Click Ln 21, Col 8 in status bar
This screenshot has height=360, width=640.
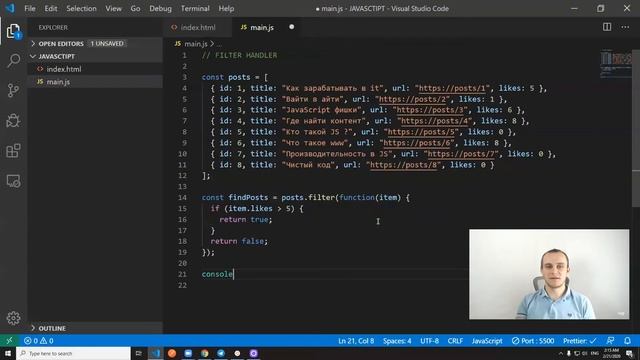356,340
